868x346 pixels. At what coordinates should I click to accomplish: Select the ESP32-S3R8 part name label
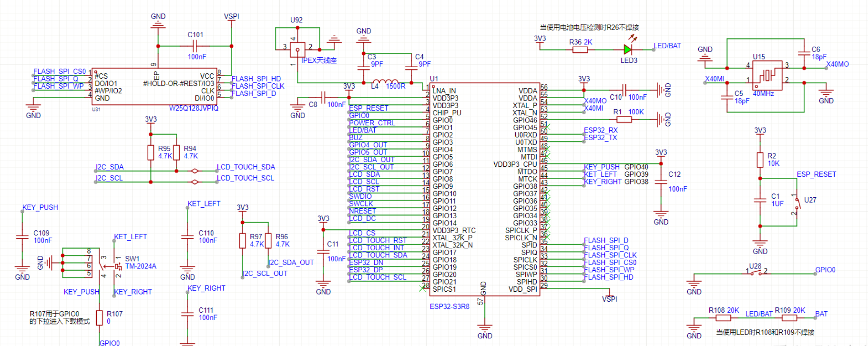click(x=449, y=306)
